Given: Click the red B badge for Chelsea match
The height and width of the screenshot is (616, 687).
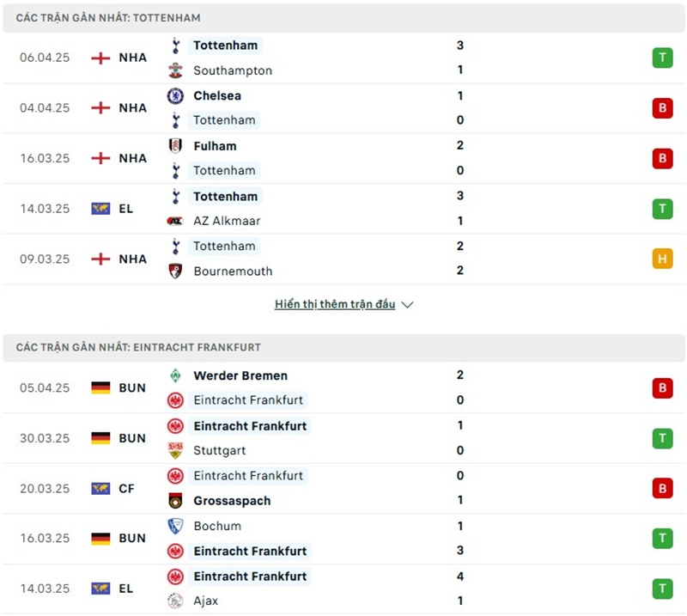Looking at the screenshot, I should [x=661, y=108].
